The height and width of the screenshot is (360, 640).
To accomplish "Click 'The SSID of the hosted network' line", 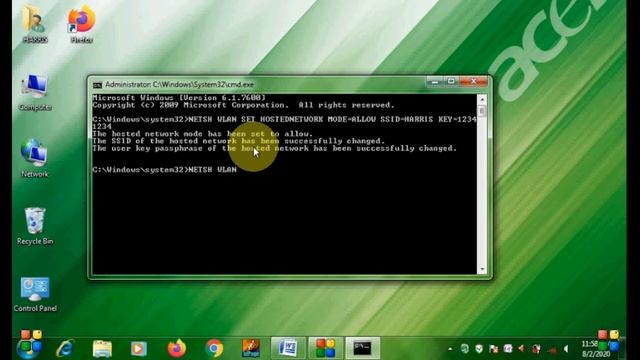I will coord(238,141).
